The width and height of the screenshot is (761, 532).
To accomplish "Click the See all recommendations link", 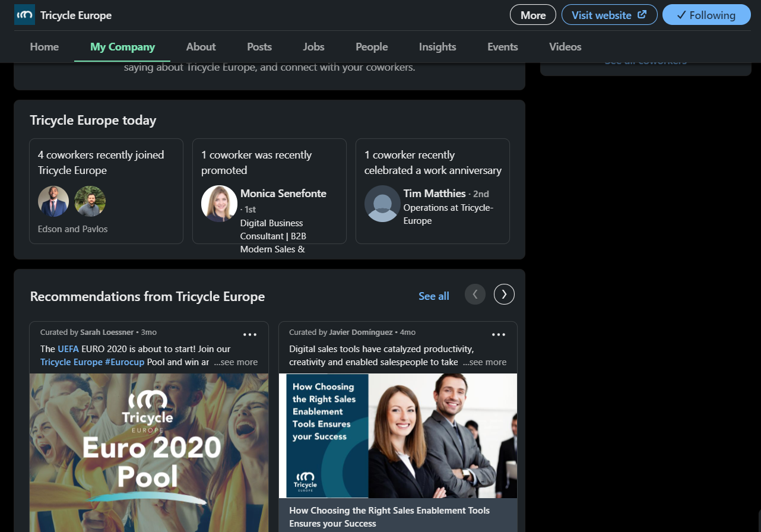I will [433, 296].
